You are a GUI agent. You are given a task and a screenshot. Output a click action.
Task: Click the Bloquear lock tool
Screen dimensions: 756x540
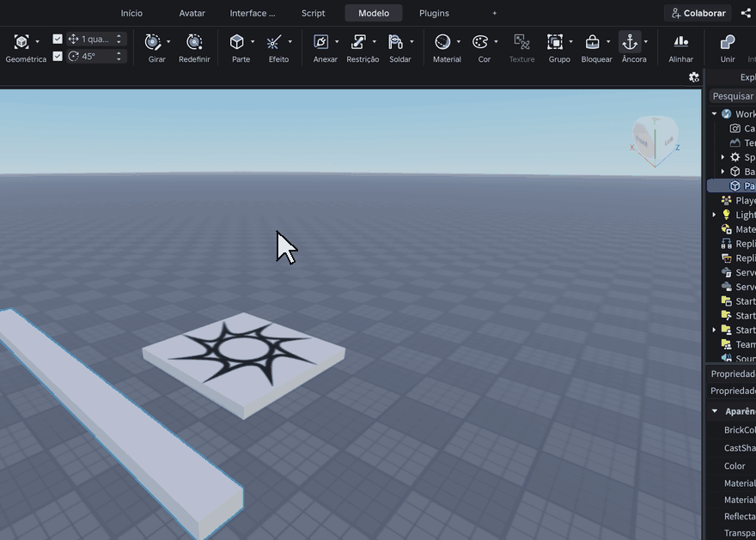click(x=592, y=42)
